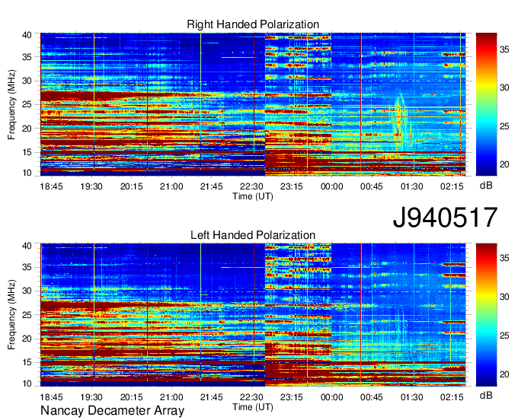This screenshot has height=420, width=518.
Task: Click the Nancay Decameter Array caption
Action: click(112, 411)
